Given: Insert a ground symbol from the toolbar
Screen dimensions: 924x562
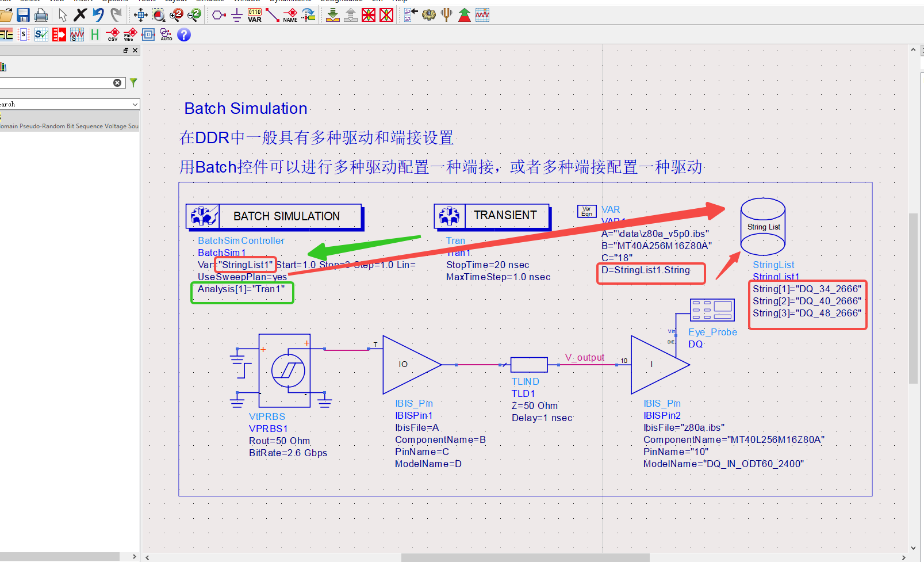Looking at the screenshot, I should pos(236,16).
